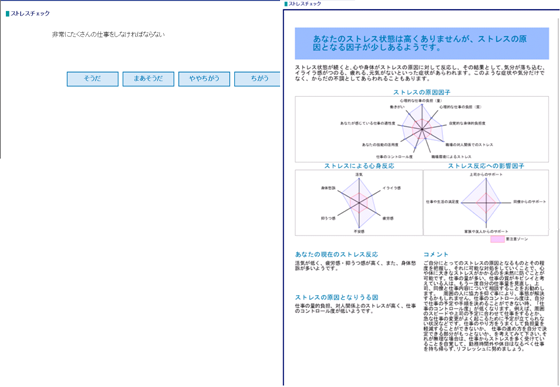
Task: Select the ストレス反応への影響因子 heading
Action: pos(486,166)
